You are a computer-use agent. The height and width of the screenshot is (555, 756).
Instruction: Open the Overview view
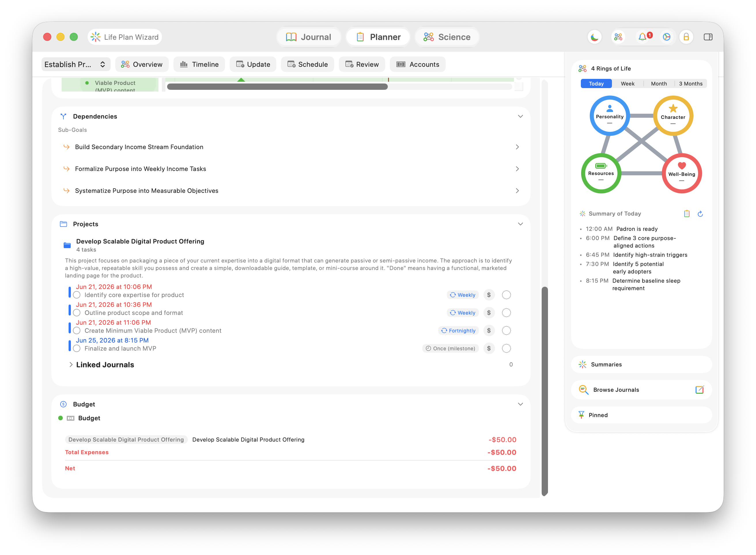coord(141,64)
